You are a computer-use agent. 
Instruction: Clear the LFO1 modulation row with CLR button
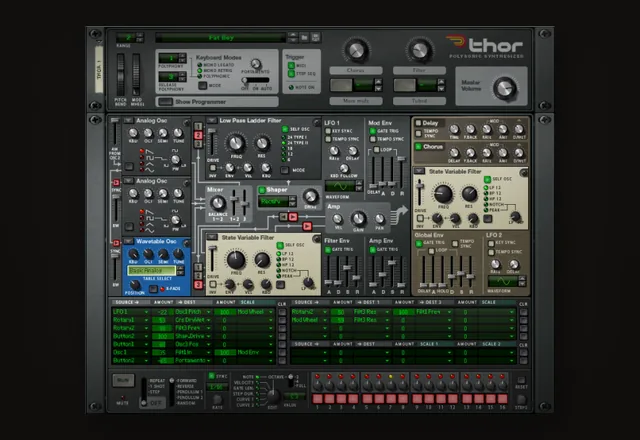[282, 312]
